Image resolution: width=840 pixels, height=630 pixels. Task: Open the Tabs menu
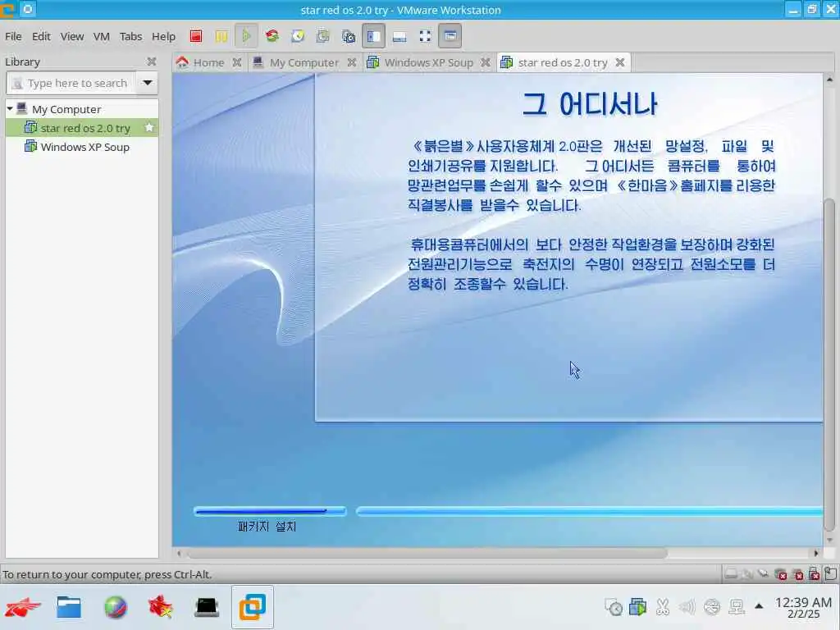point(130,36)
